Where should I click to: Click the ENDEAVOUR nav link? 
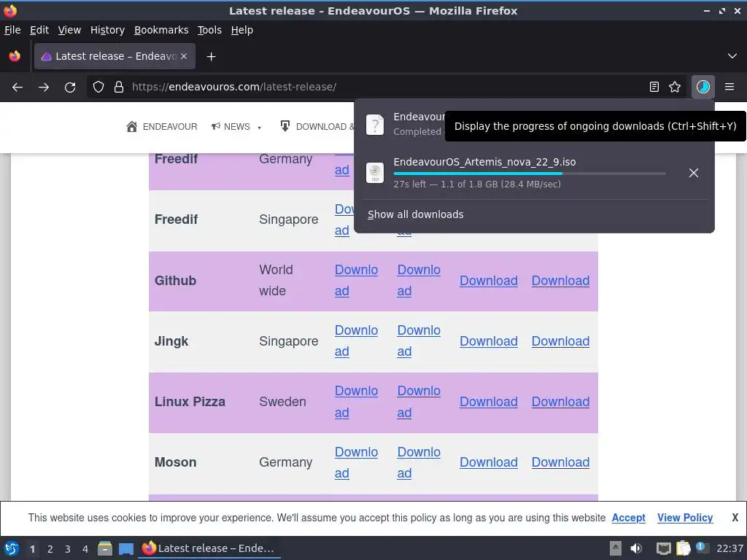(x=169, y=127)
